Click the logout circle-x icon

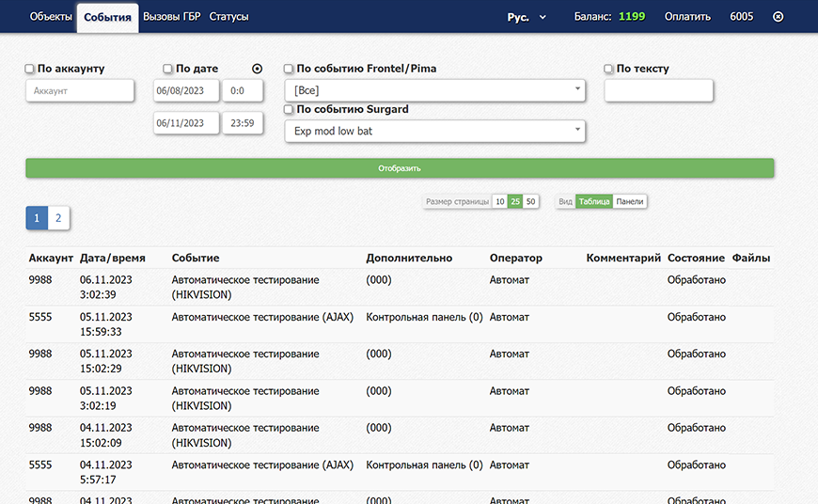(778, 17)
